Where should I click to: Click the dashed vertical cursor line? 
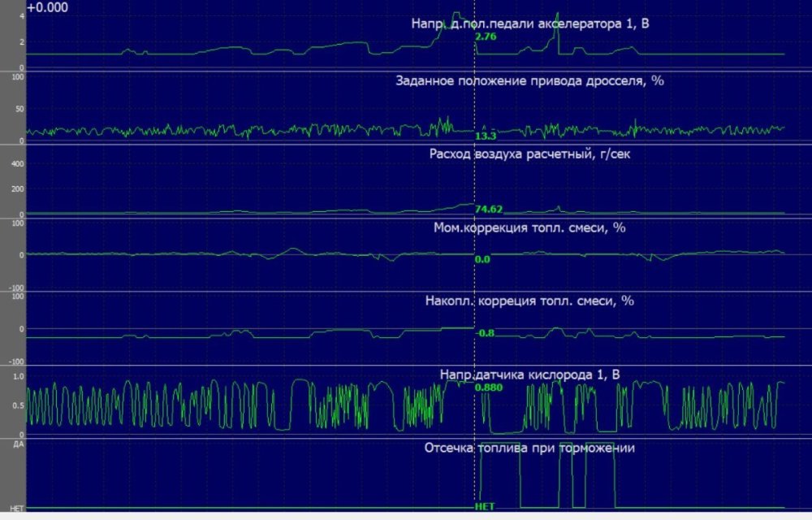(x=474, y=257)
